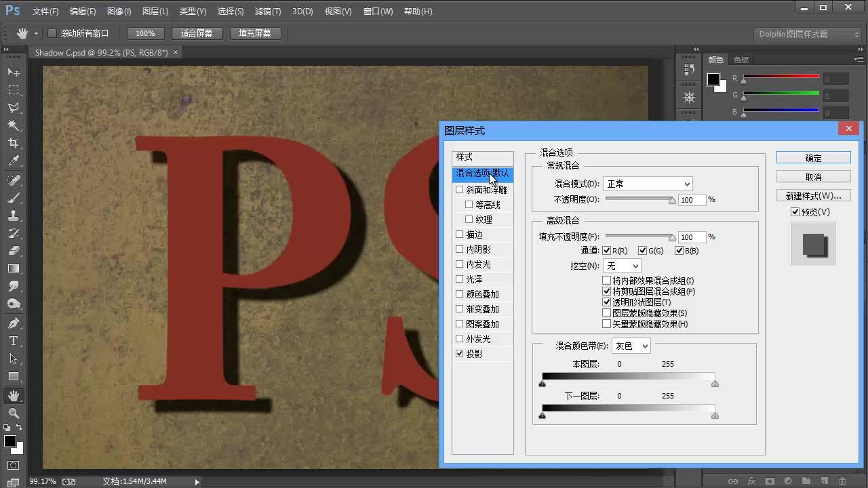Open 窗口(W) menu
Screen dimensions: 868x488
click(378, 12)
